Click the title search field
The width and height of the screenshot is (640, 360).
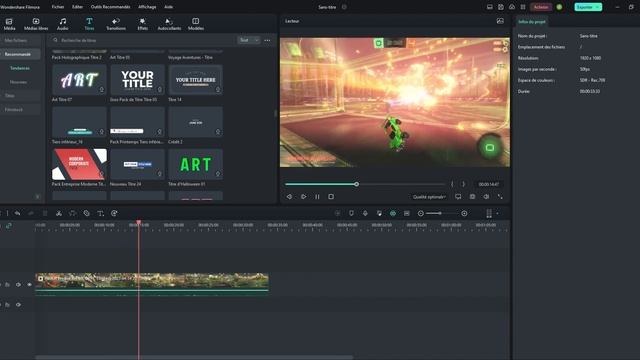pos(143,40)
